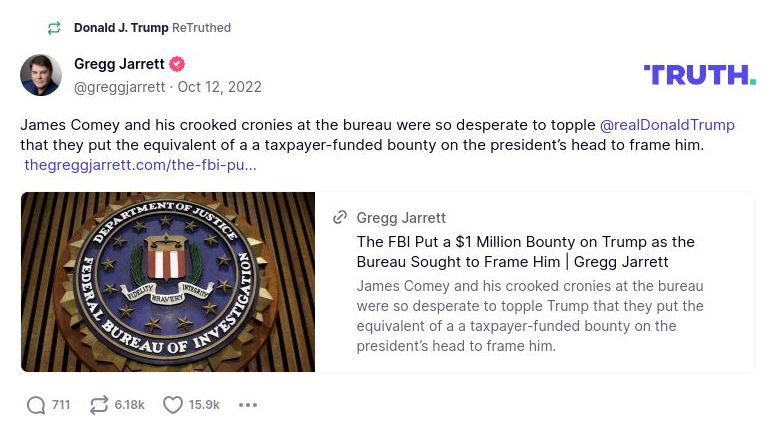Click the 711 replies count
Screen dimensions: 777x436
tap(61, 405)
